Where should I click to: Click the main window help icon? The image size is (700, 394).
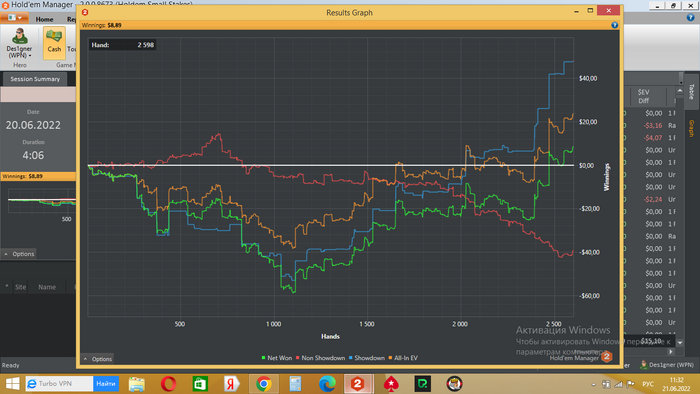(690, 17)
